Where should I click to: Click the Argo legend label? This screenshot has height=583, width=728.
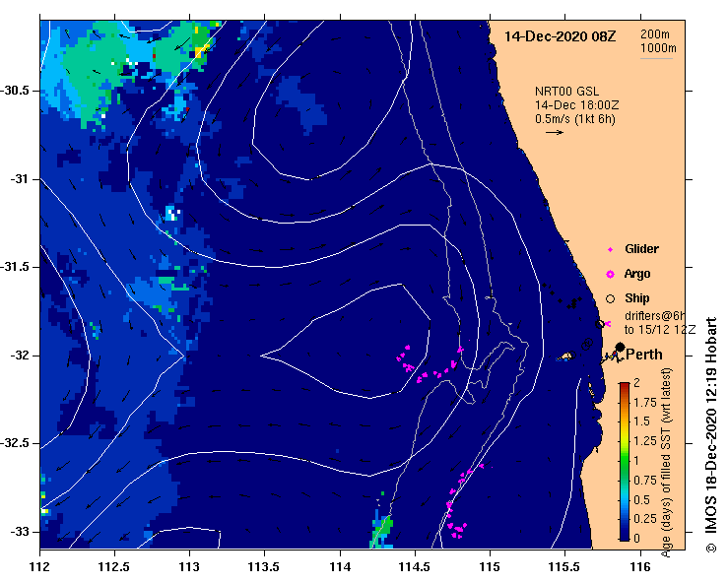637,274
